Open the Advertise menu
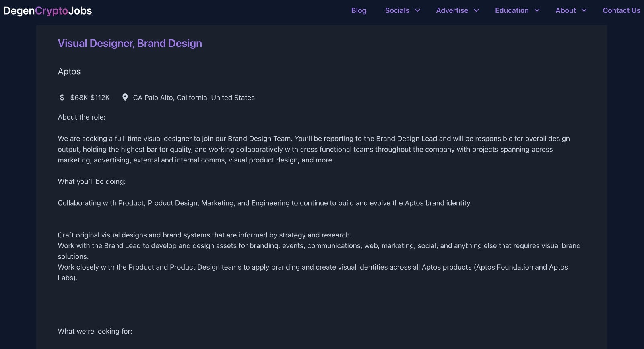The image size is (644, 349). pyautogui.click(x=452, y=10)
